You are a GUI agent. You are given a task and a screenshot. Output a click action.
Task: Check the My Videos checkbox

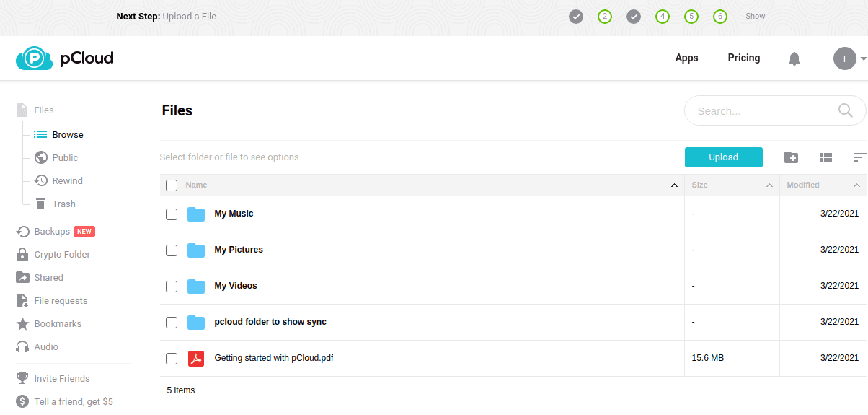[x=172, y=286]
